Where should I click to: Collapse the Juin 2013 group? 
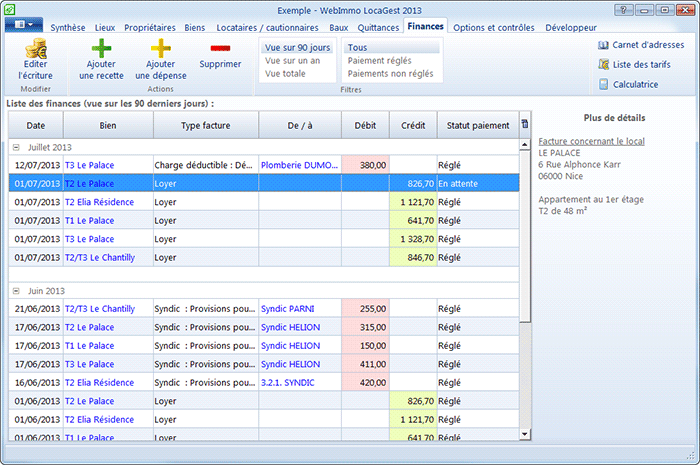17,291
